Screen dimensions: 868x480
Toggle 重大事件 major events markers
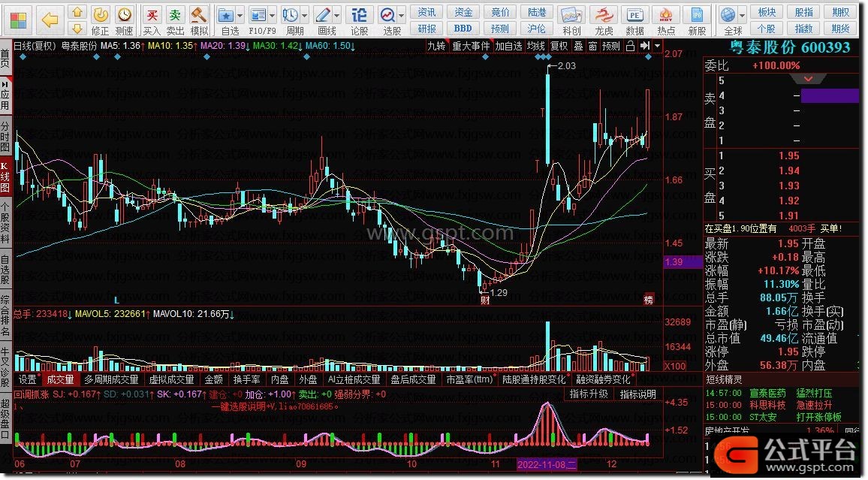coord(471,46)
